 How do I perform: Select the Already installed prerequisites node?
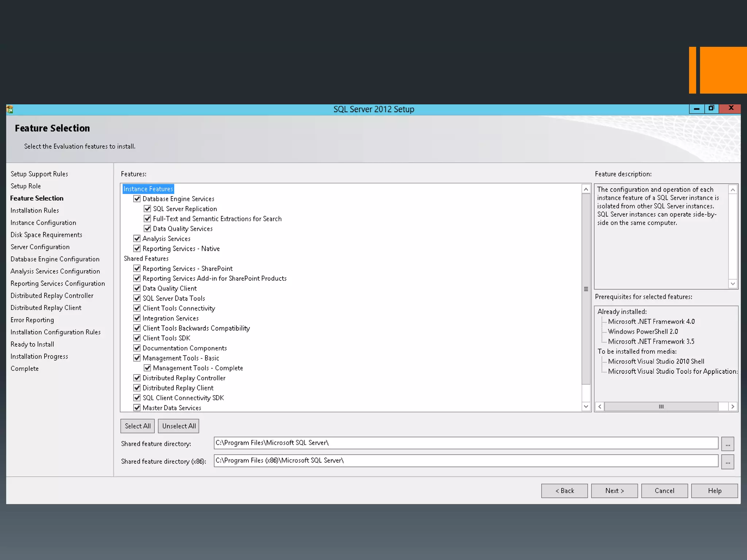pos(622,312)
